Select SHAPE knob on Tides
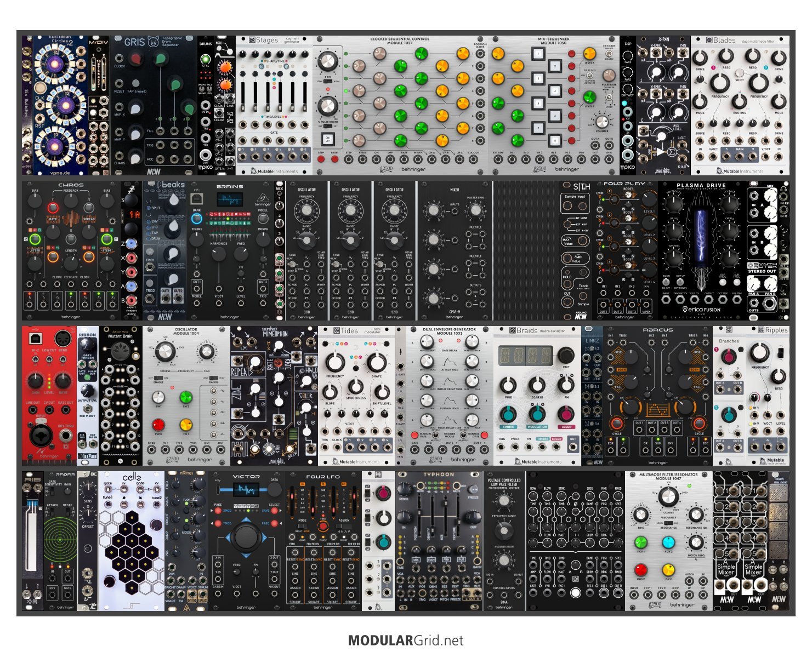Viewport: 812px width, 652px height. pyautogui.click(x=377, y=363)
